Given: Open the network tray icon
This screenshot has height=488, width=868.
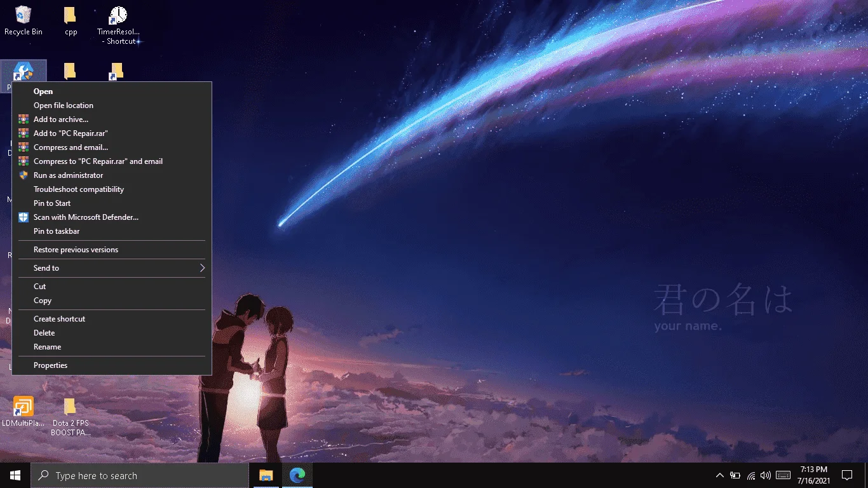Looking at the screenshot, I should [x=751, y=475].
